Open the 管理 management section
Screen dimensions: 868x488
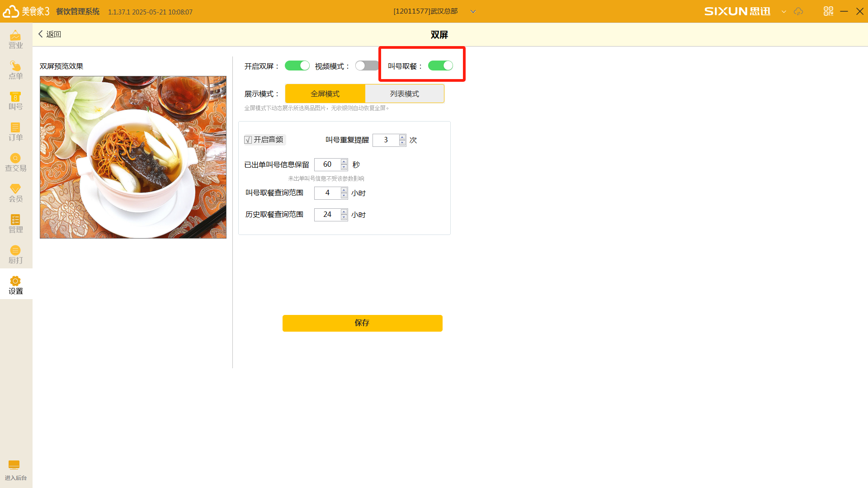coord(16,224)
